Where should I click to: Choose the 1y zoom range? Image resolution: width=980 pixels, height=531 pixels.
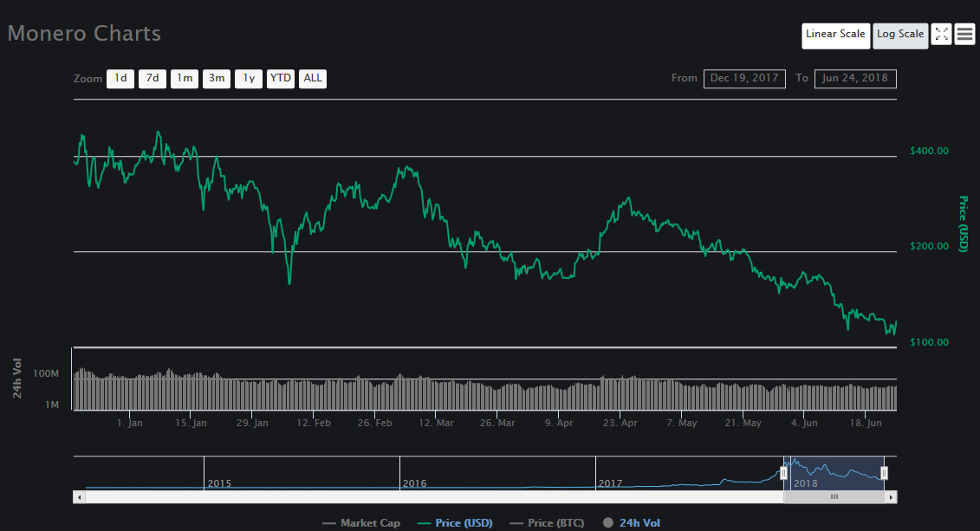point(249,79)
